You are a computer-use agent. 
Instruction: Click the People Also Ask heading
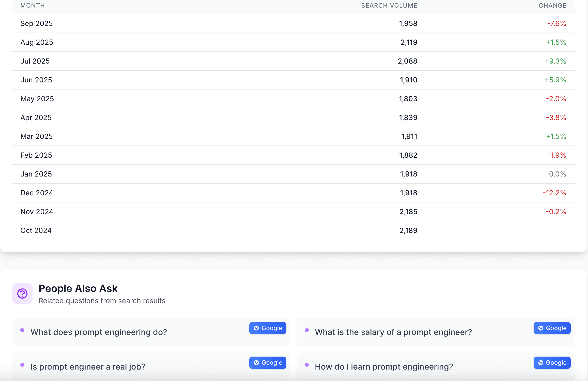(78, 288)
